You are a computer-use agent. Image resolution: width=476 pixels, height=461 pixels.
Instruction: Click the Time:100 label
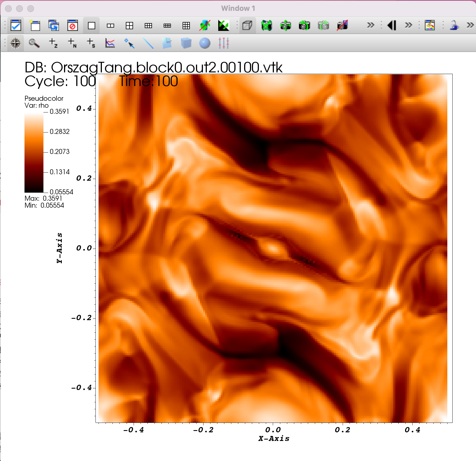(149, 81)
